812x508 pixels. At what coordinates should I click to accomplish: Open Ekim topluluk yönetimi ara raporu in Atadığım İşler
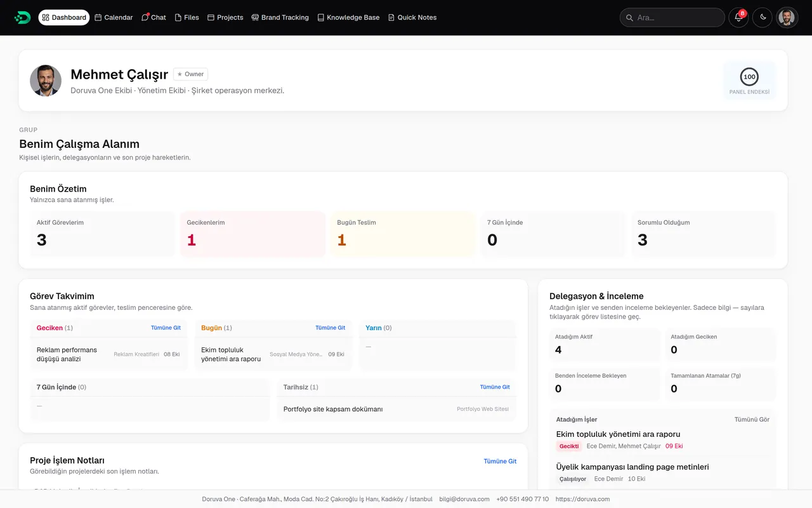(619, 434)
